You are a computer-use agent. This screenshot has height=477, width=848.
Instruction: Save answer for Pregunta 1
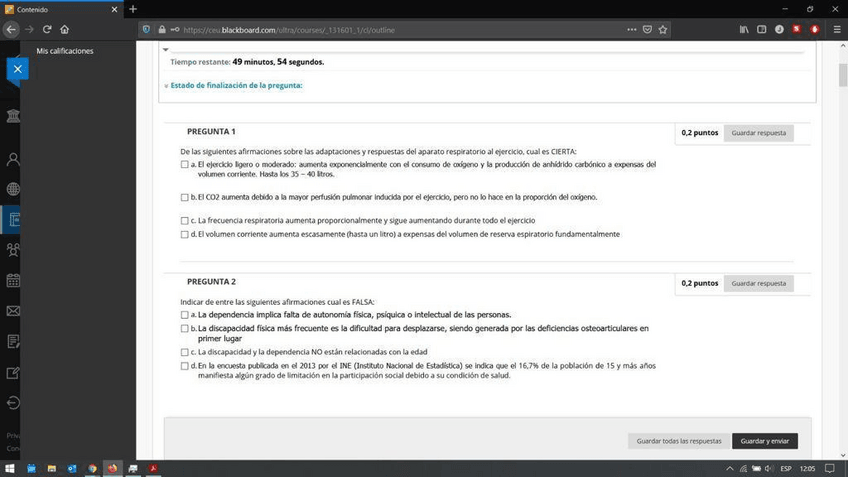(758, 133)
